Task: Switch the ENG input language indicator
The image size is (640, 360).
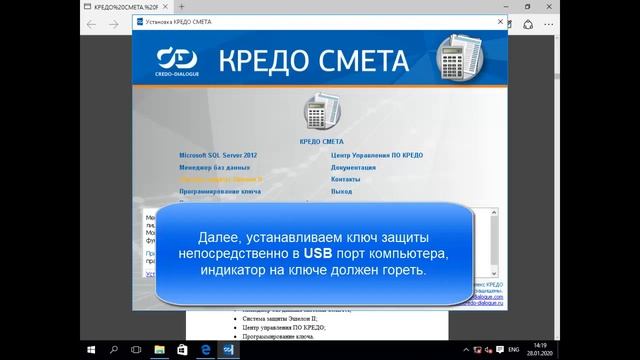Action: [513, 350]
